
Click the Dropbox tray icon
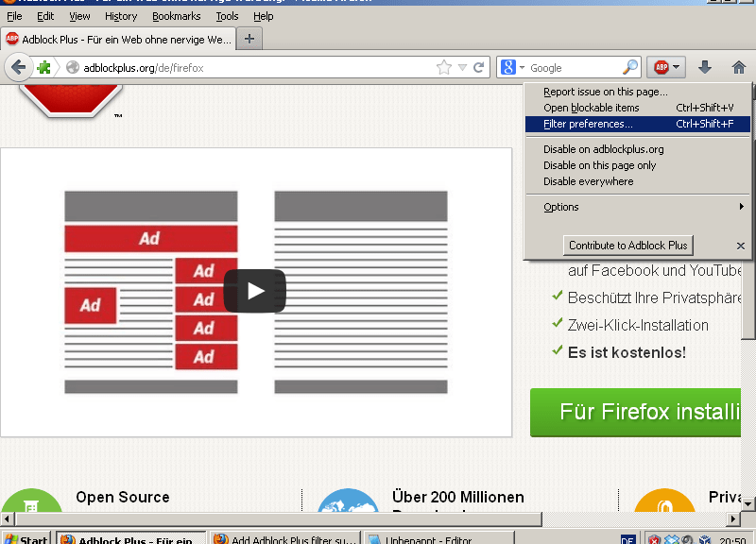[x=670, y=539]
